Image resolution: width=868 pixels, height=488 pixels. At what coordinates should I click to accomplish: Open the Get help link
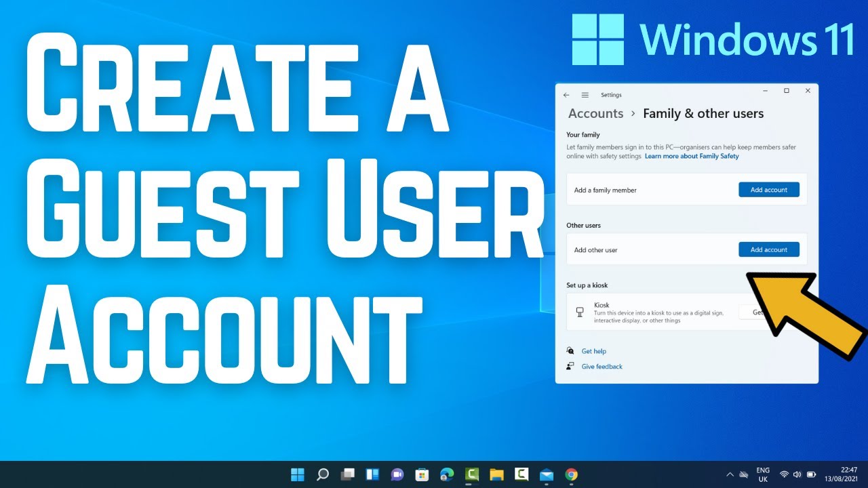(594, 351)
